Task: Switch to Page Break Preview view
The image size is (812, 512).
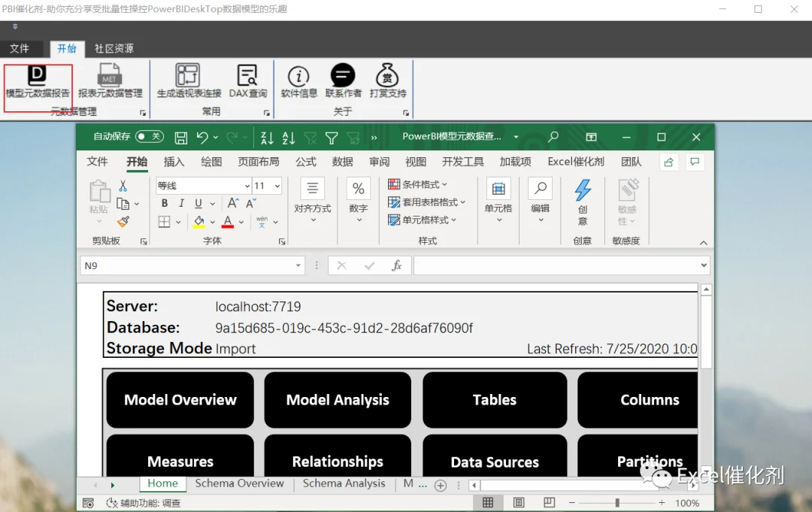Action: 549,503
